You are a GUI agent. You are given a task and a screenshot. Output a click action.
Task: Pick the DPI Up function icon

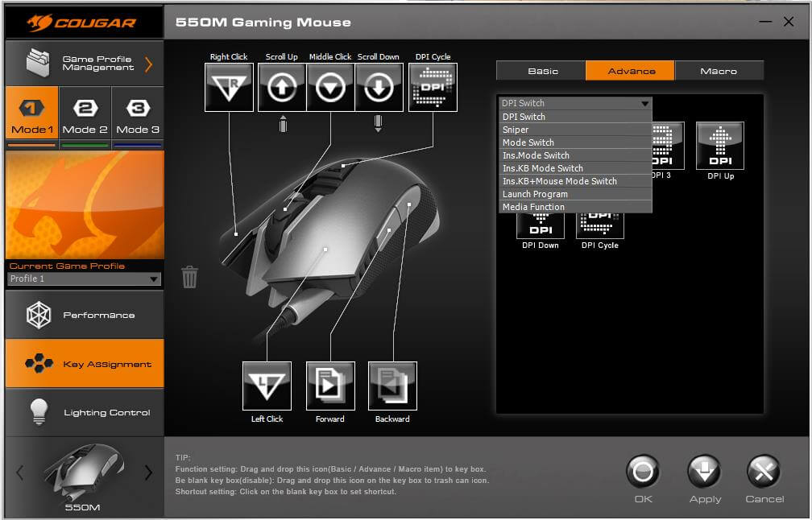pyautogui.click(x=719, y=146)
